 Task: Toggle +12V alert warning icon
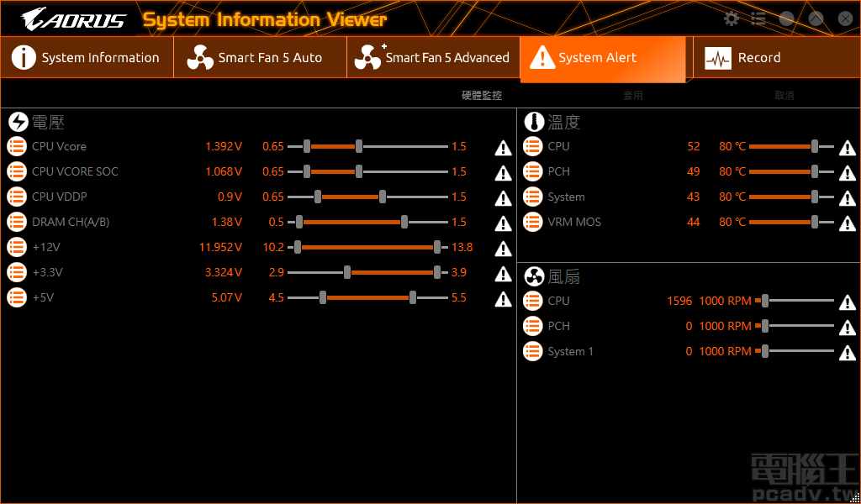click(503, 249)
